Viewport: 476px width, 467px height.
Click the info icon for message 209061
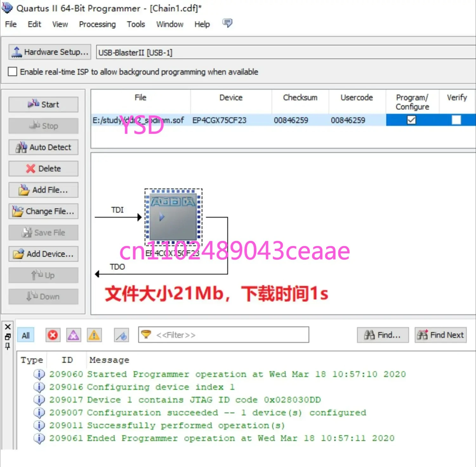(x=39, y=438)
